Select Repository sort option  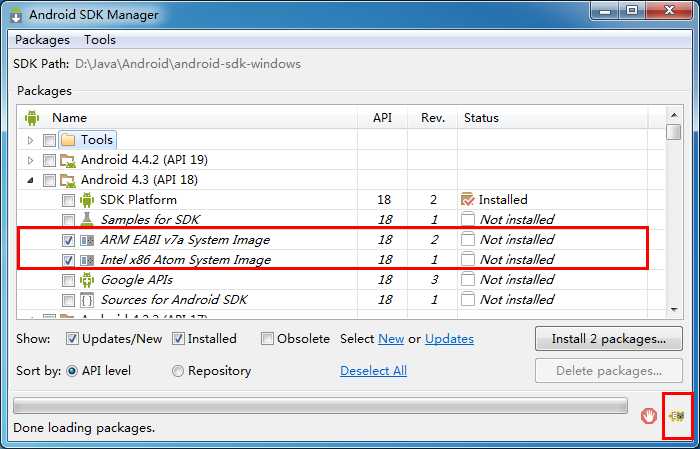pos(178,371)
